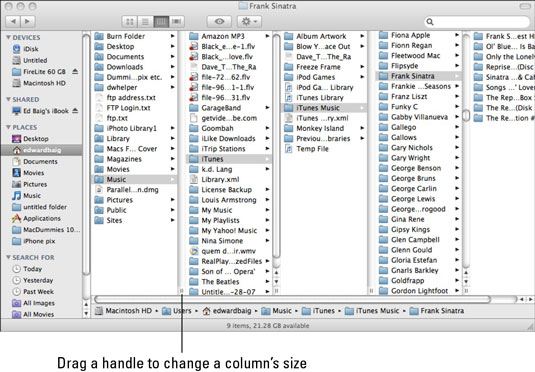
Task: Select the iTunes folder in second column
Action: (229, 159)
